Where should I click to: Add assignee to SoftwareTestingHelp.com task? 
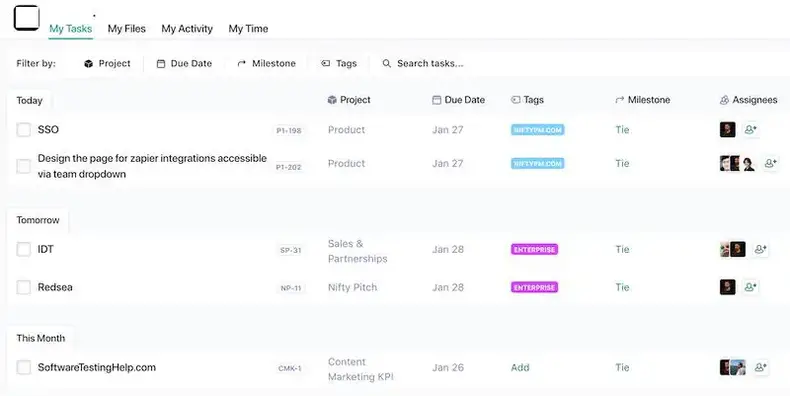point(760,367)
